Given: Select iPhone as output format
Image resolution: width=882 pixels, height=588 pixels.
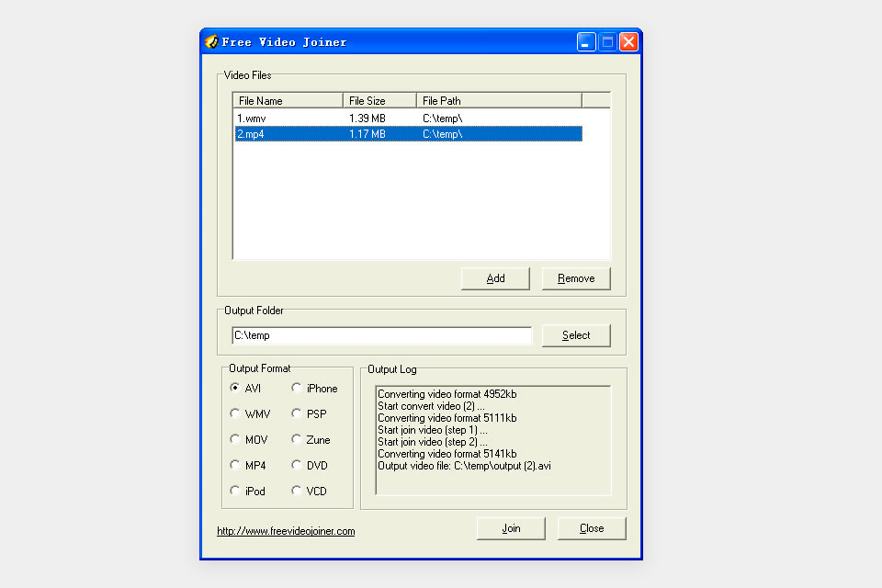Looking at the screenshot, I should point(295,388).
